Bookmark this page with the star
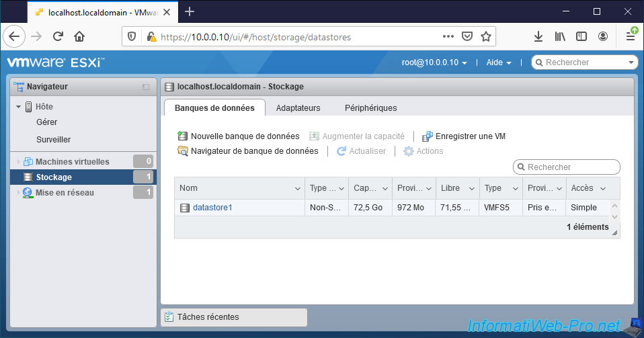The image size is (644, 338). (x=486, y=36)
